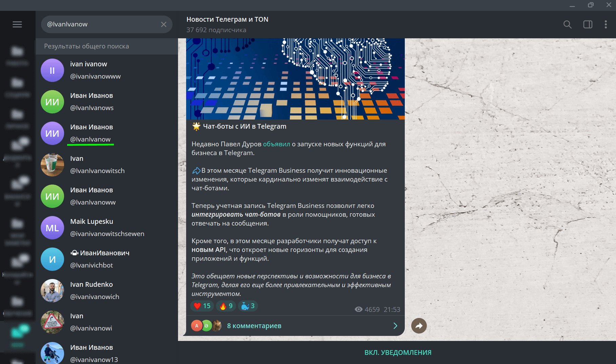Open the Иван Иванов @IvanIvanows result

click(107, 102)
